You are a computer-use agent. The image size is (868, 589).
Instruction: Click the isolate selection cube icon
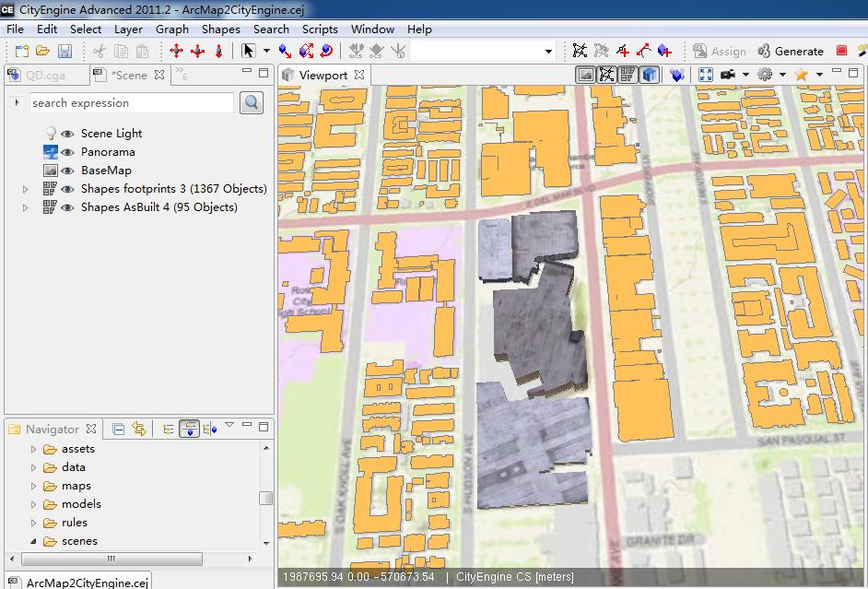coord(677,74)
